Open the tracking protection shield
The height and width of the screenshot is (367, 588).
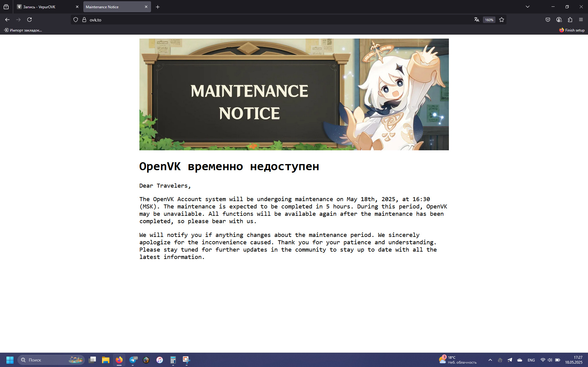(x=76, y=20)
